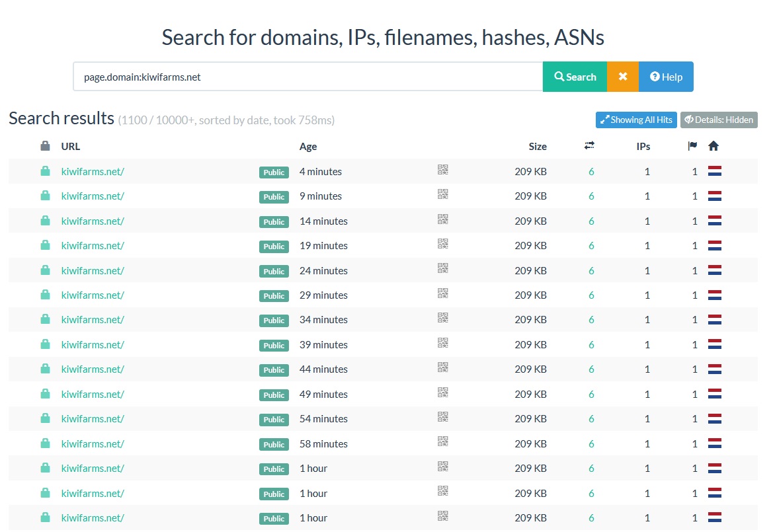Image resolution: width=773 pixels, height=532 pixels.
Task: Click the URL column header
Action: pyautogui.click(x=71, y=147)
